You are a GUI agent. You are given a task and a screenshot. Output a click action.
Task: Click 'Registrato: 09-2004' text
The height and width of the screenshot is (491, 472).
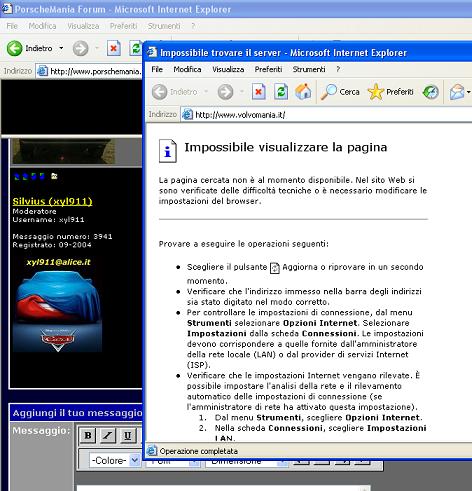click(x=52, y=245)
